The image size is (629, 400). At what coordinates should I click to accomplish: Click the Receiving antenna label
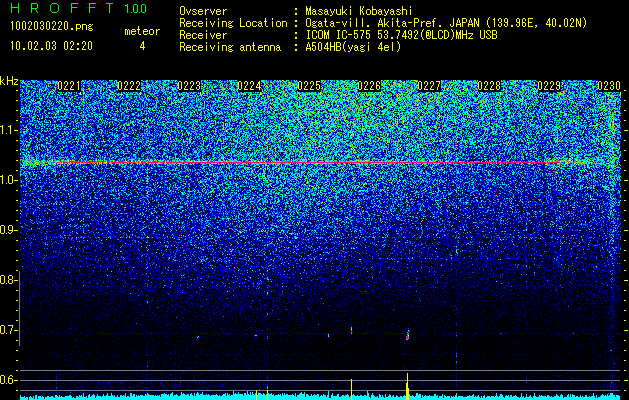coord(230,47)
